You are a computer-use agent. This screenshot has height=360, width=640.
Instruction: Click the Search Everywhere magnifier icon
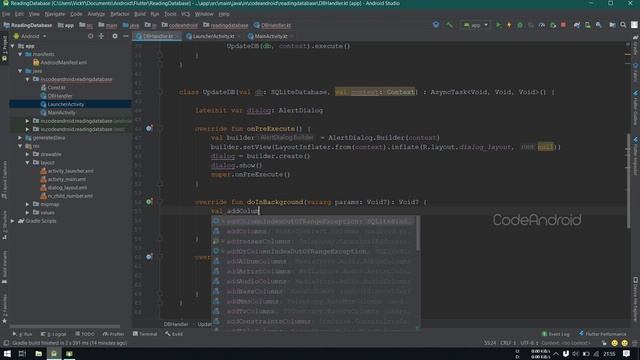point(623,25)
